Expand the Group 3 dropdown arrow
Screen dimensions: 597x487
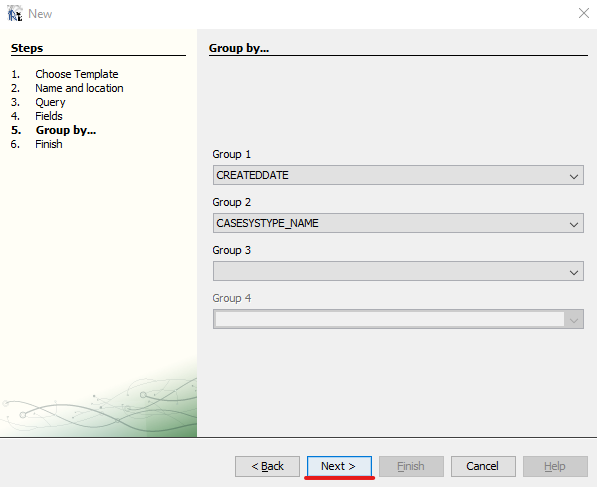[x=573, y=271]
